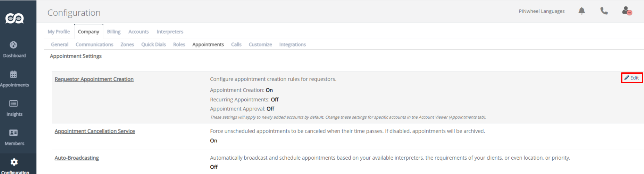This screenshot has width=644, height=174.
Task: Open the Accounts tab
Action: point(139,32)
